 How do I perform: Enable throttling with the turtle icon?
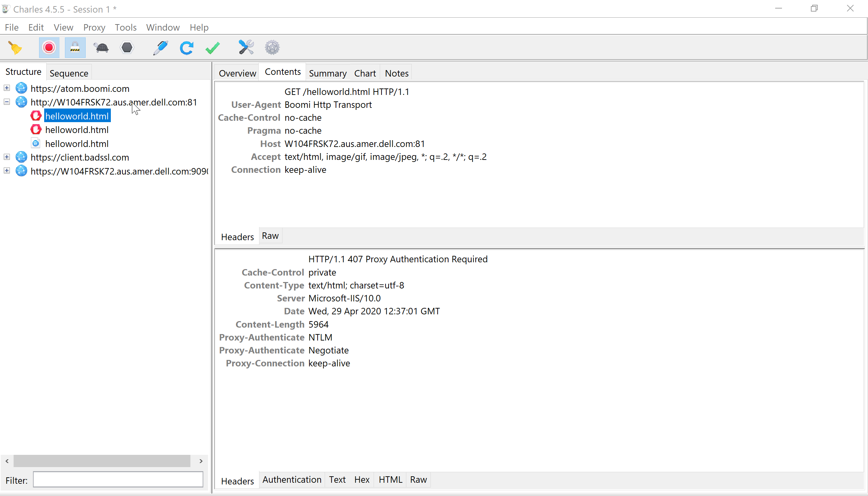101,47
